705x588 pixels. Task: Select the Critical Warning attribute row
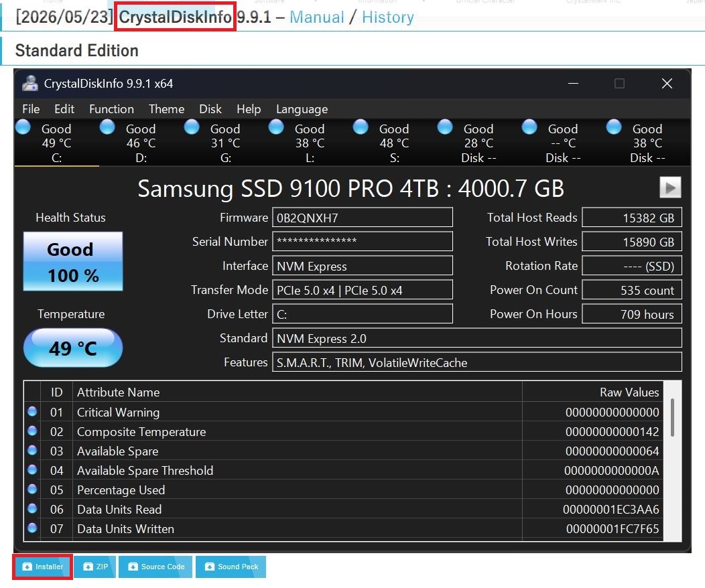pos(344,412)
